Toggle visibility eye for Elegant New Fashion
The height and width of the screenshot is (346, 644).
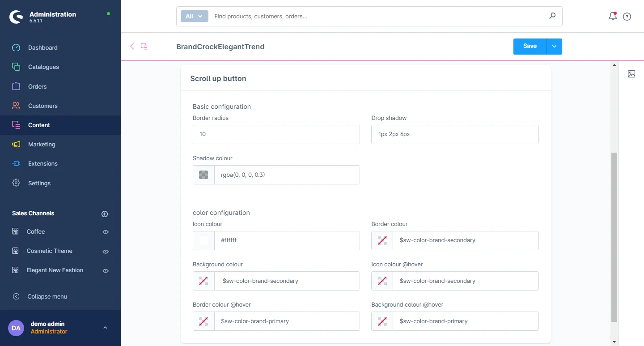pyautogui.click(x=106, y=271)
